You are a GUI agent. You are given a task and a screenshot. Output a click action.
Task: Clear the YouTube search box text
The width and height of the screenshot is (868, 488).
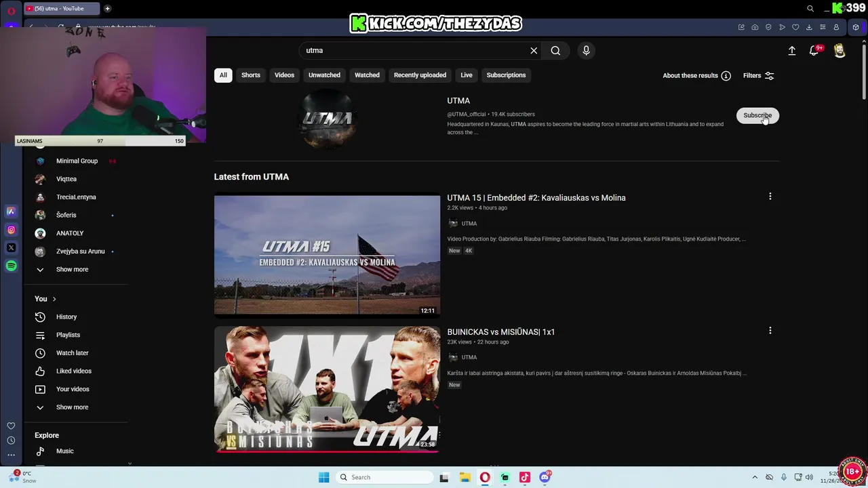pyautogui.click(x=534, y=50)
